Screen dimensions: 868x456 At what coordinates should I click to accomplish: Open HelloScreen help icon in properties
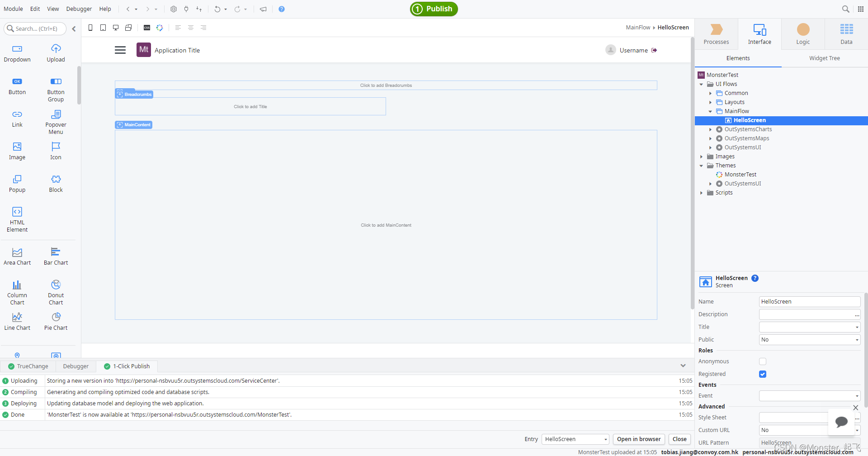point(755,278)
